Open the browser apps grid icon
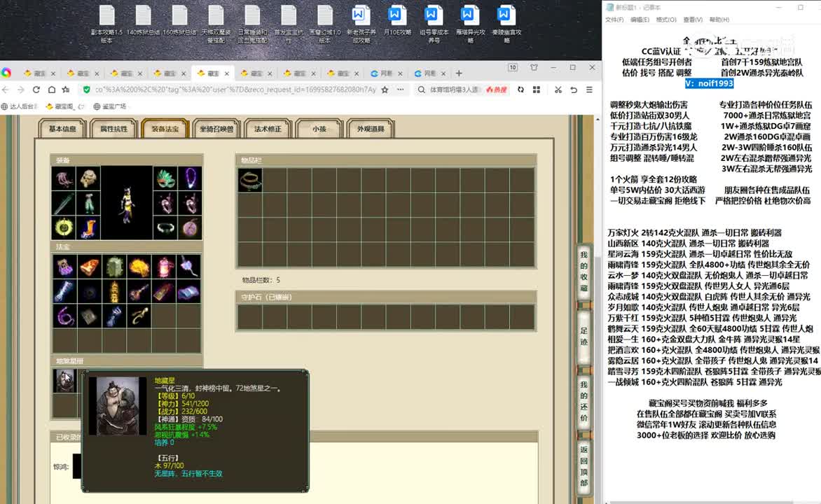 click(536, 90)
